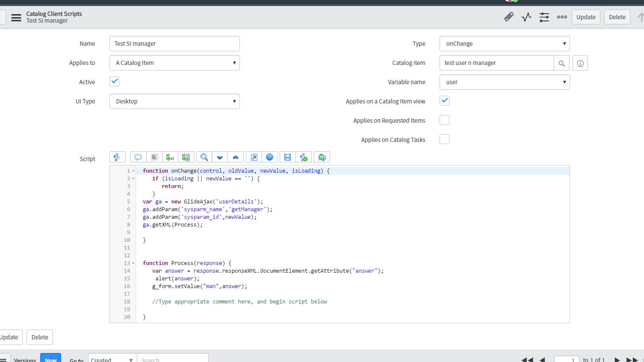Collapse code fold at line 1
This screenshot has height=362, width=644.
[133, 171]
